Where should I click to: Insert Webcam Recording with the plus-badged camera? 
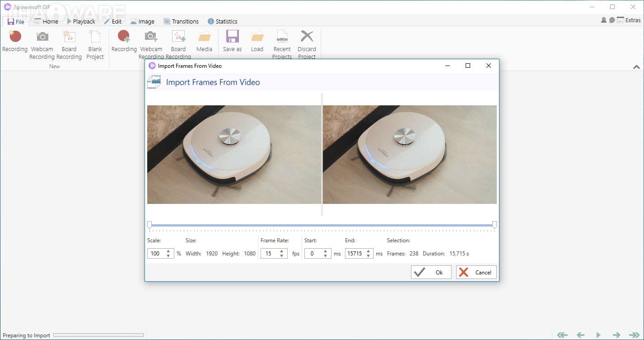(151, 45)
